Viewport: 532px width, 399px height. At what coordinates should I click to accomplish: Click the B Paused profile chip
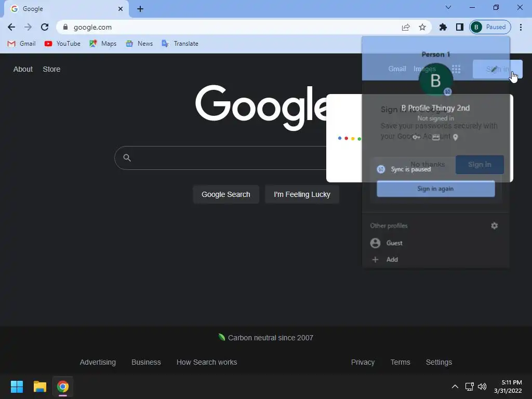(490, 27)
